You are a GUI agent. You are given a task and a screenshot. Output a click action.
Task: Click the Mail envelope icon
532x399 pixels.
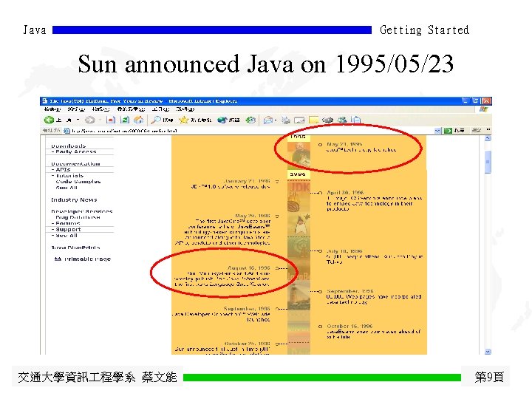[268, 120]
